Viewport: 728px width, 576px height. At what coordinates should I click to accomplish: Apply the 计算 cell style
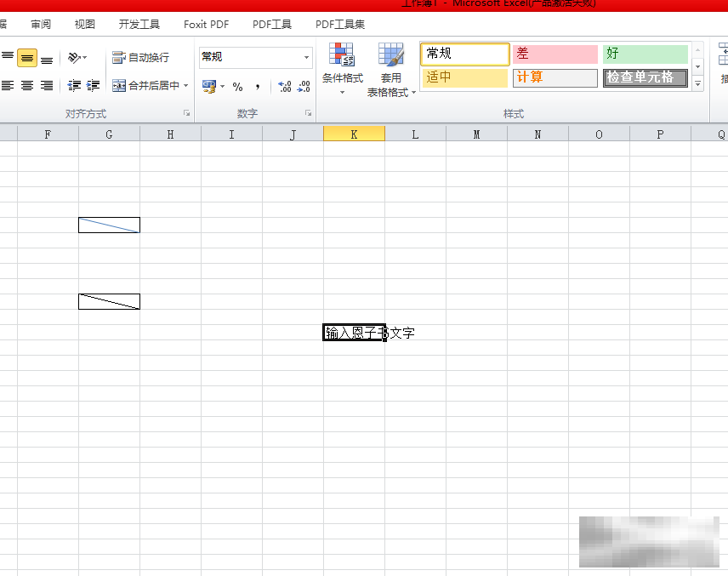pyautogui.click(x=555, y=77)
